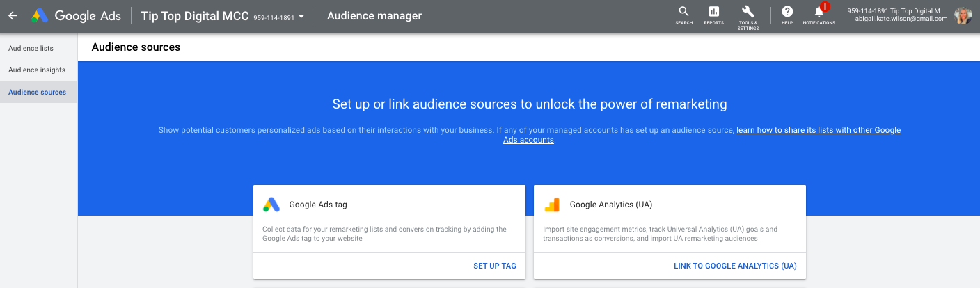The image size is (980, 288).
Task: Click the Google Ads tag card logo
Action: coord(271,205)
